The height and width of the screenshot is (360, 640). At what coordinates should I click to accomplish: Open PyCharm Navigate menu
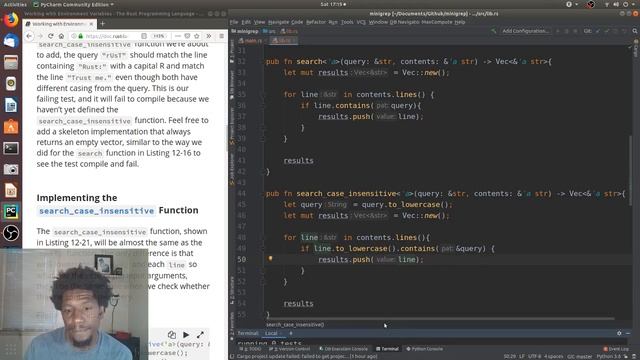tap(278, 22)
